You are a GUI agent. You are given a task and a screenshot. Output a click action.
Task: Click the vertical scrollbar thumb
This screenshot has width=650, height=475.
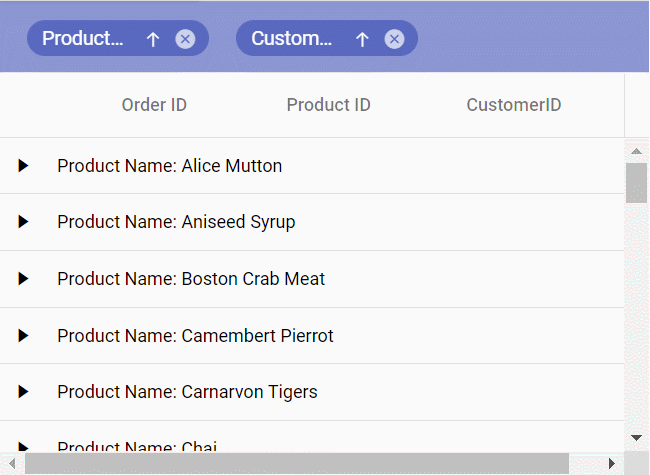pyautogui.click(x=637, y=183)
